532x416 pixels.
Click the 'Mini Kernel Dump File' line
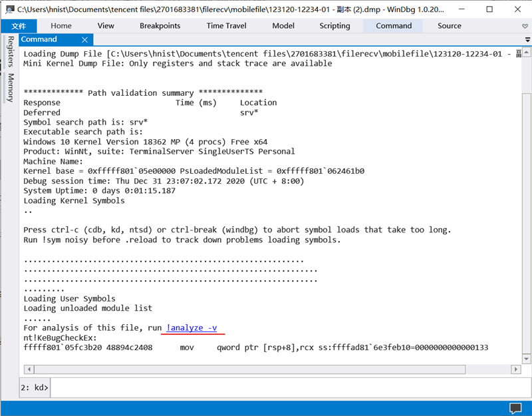[x=178, y=63]
